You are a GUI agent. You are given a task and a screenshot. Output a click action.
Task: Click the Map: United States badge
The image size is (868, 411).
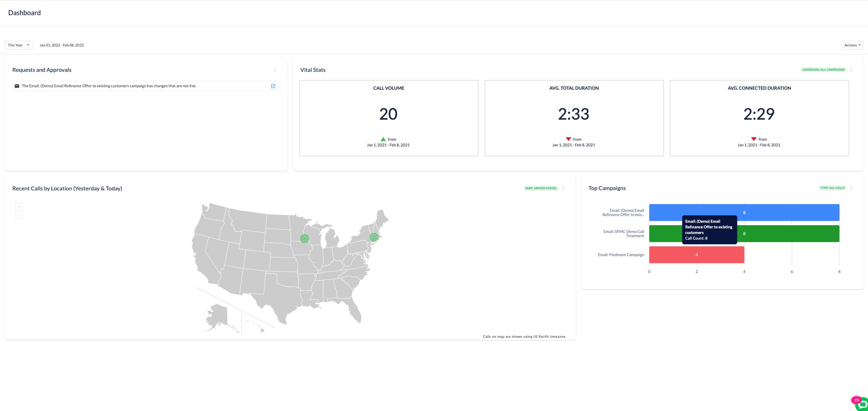(541, 188)
